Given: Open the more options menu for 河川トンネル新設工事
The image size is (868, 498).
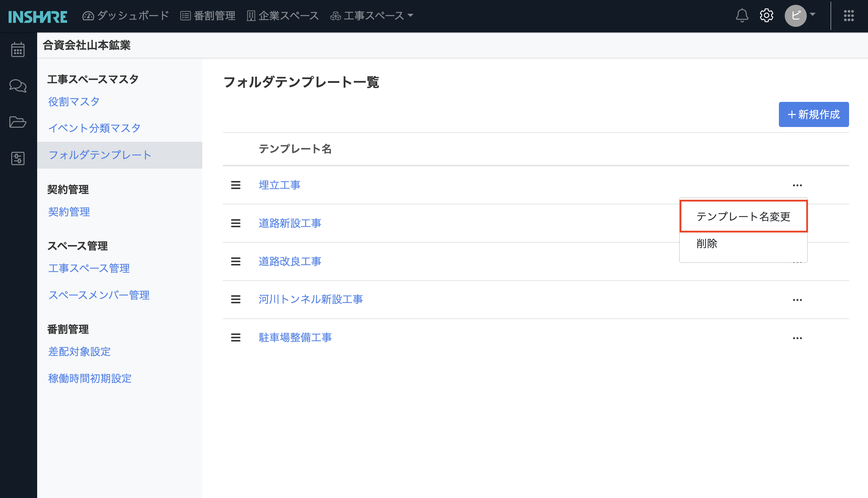Looking at the screenshot, I should coord(797,300).
